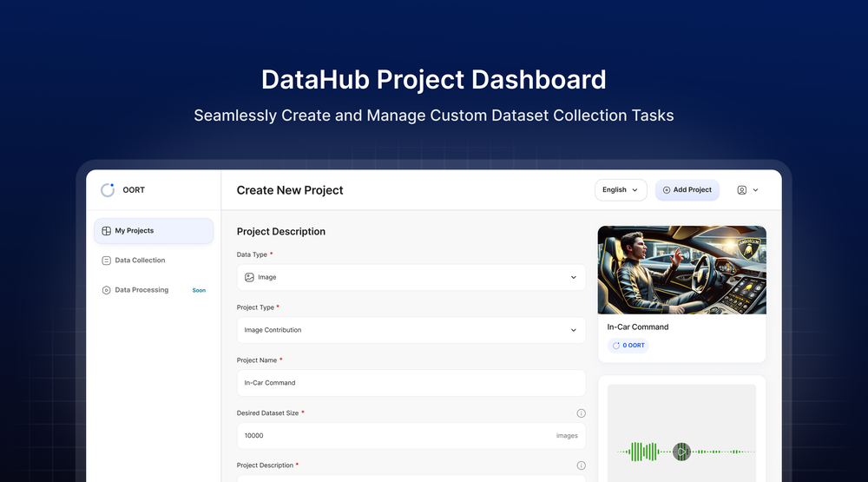Click info icon beside Desired Dataset Size
This screenshot has width=868, height=482.
pyautogui.click(x=581, y=413)
